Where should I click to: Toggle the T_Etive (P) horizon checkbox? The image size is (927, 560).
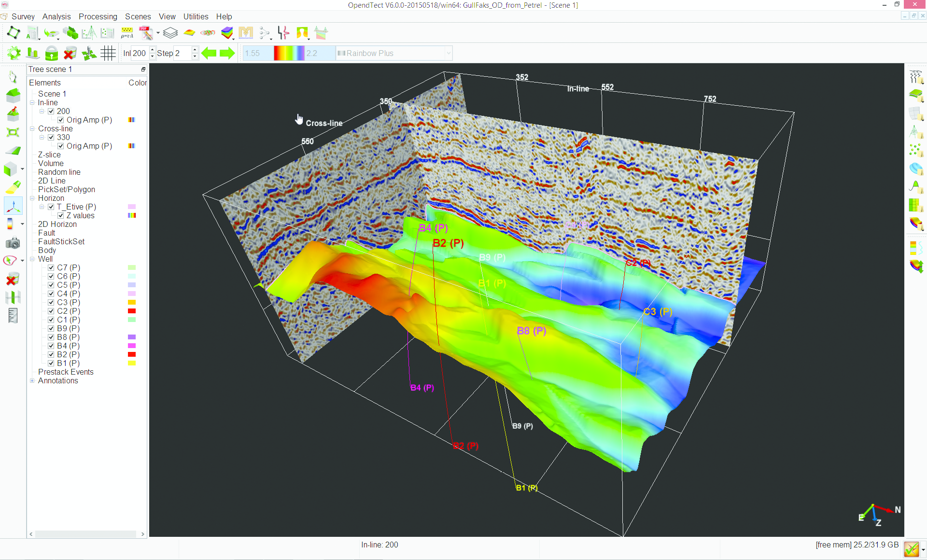click(51, 207)
